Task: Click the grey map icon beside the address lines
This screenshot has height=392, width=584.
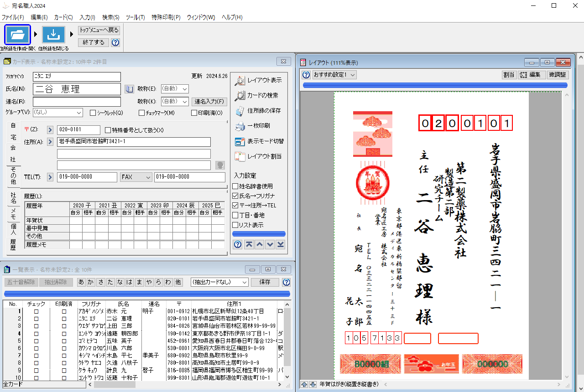Action: pos(220,165)
